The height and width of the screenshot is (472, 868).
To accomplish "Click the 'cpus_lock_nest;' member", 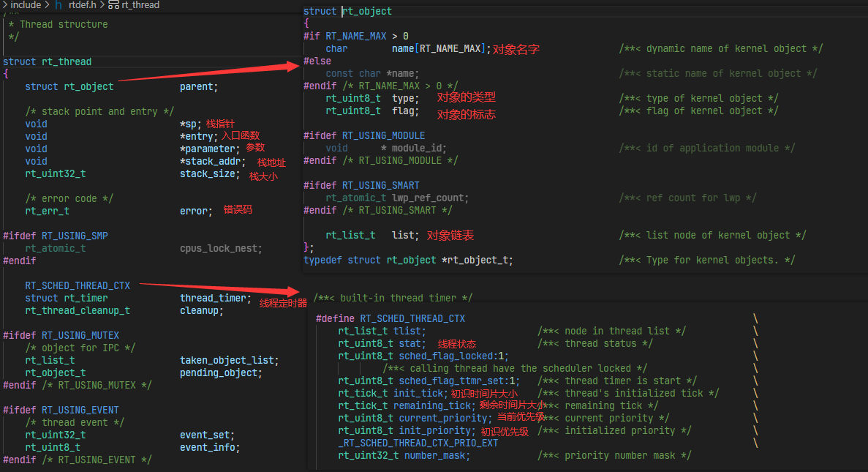I will tap(221, 248).
